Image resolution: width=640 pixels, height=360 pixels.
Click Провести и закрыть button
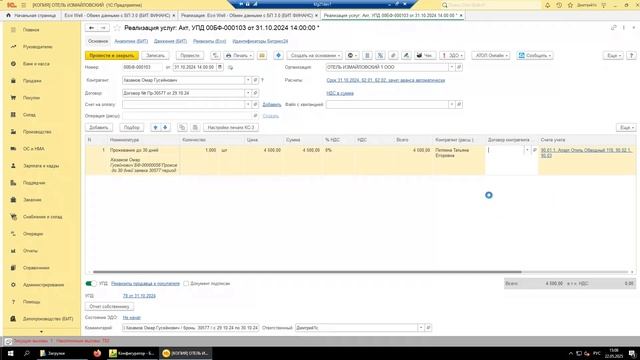tap(112, 56)
